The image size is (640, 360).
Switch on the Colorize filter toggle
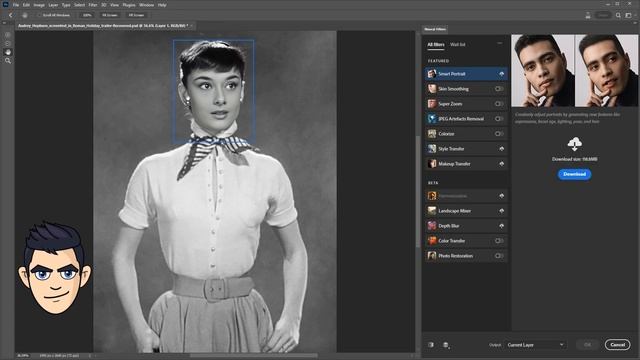click(499, 133)
